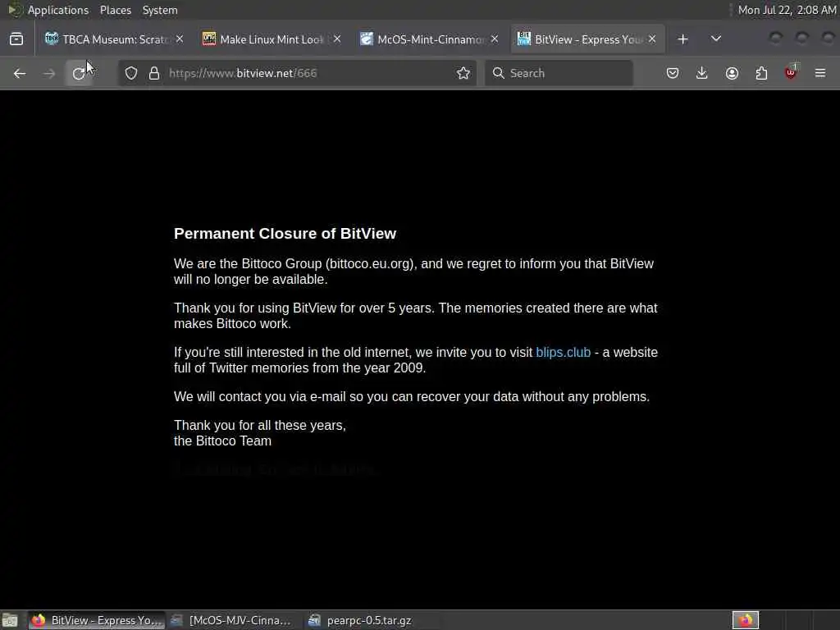The image size is (840, 630).
Task: Open the blips.club link
Action: pyautogui.click(x=563, y=353)
